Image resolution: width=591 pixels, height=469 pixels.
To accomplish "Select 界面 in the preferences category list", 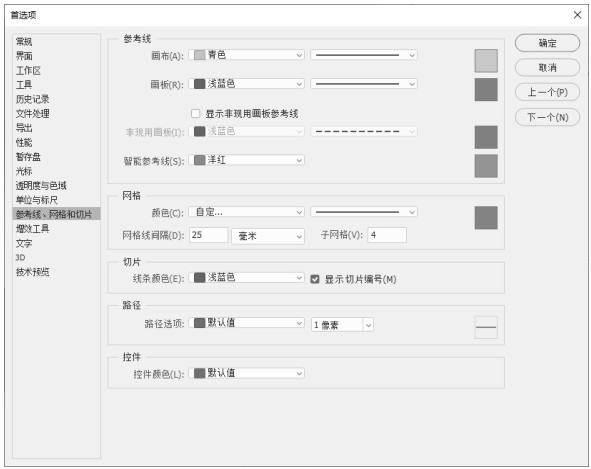I will pyautogui.click(x=24, y=56).
